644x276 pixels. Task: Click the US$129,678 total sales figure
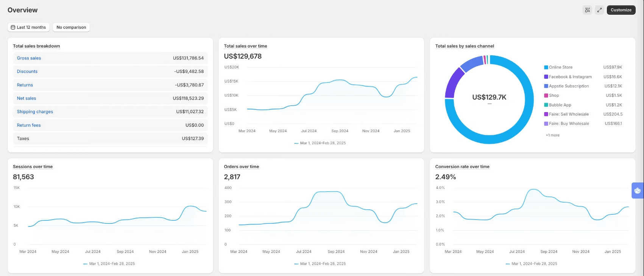243,56
